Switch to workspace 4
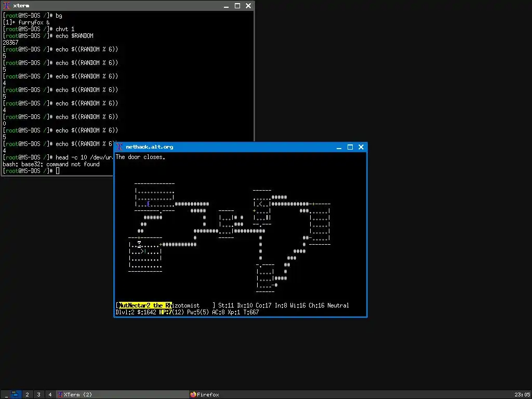532x399 pixels. 50,395
